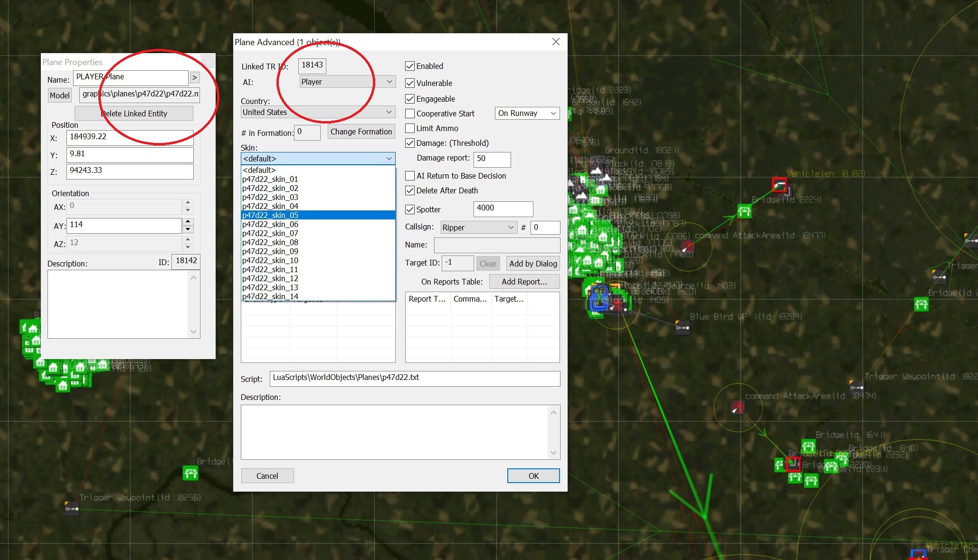Enable AI Return to Base Decision

click(410, 176)
